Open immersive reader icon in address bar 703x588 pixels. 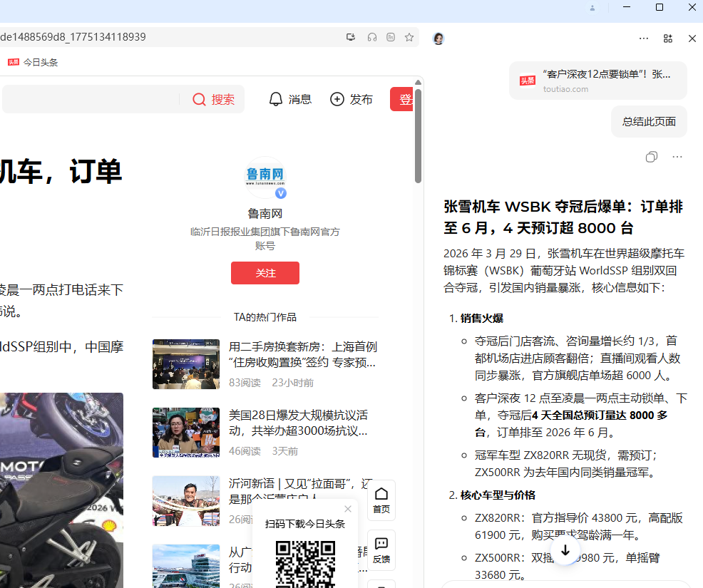(390, 37)
